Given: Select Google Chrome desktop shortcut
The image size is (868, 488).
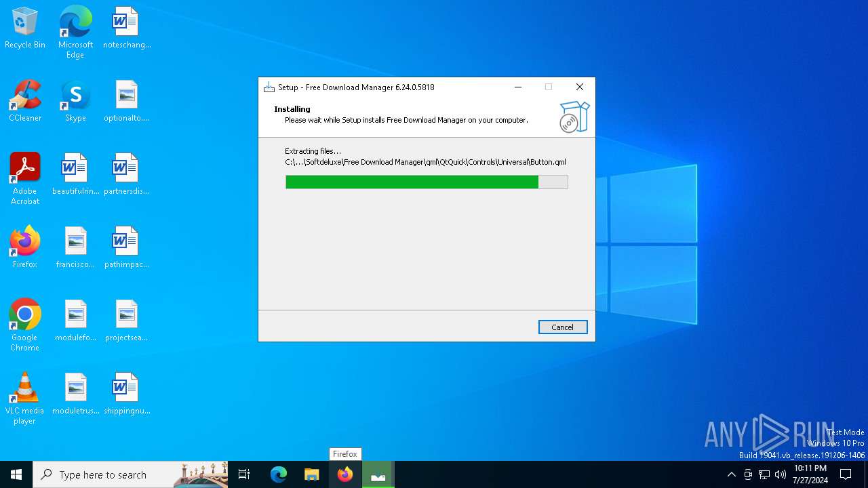Looking at the screenshot, I should pos(25,325).
